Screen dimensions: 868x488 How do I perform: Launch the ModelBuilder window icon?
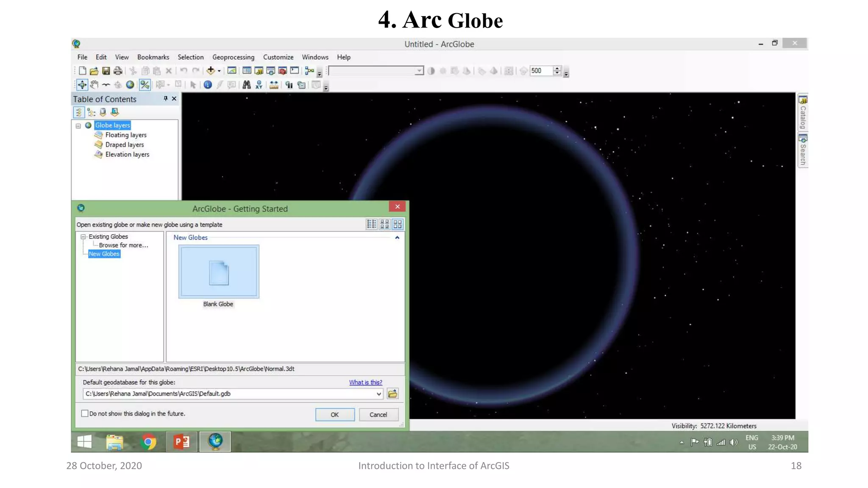[x=309, y=71]
